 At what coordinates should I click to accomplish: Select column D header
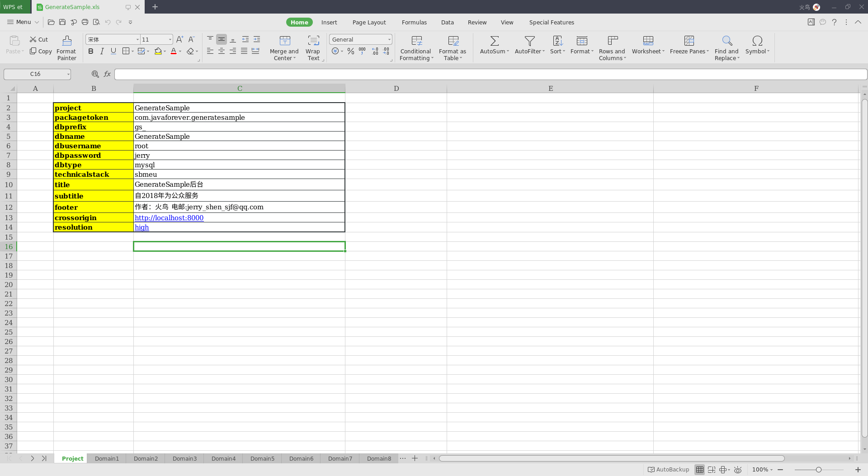point(396,89)
